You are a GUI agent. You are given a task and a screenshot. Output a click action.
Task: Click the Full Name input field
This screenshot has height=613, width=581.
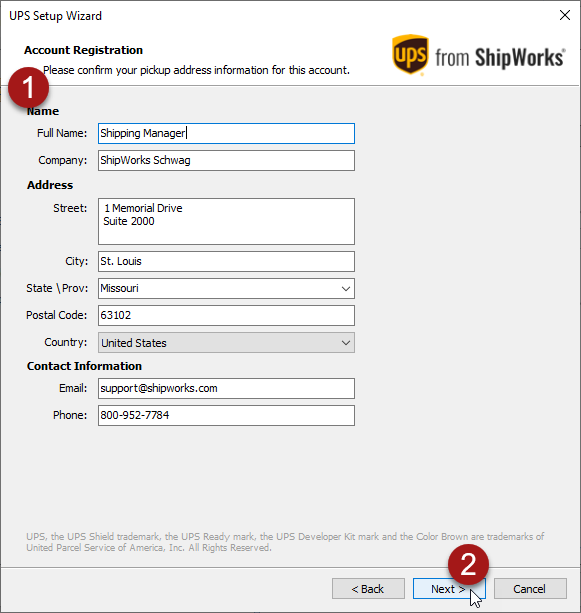click(x=226, y=133)
